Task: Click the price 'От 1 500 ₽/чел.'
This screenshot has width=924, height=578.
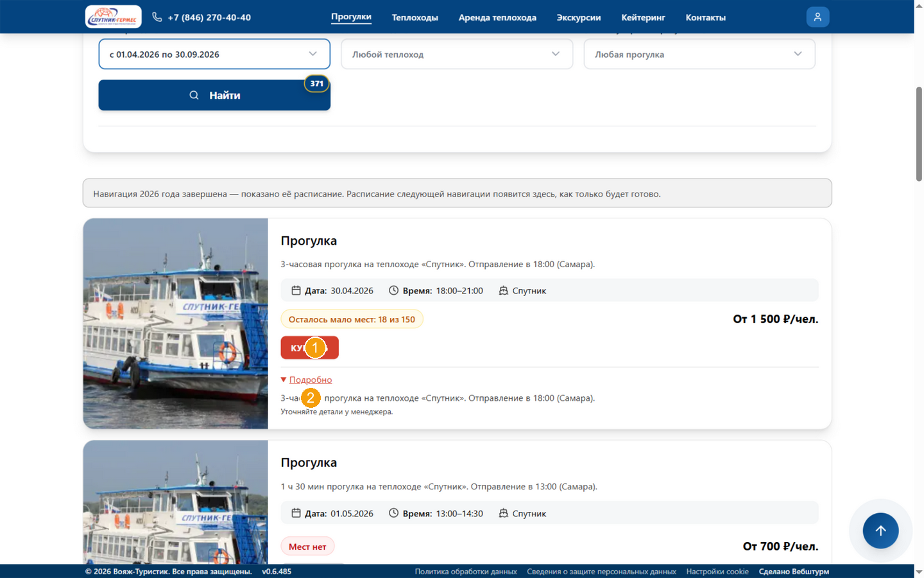Action: point(775,319)
